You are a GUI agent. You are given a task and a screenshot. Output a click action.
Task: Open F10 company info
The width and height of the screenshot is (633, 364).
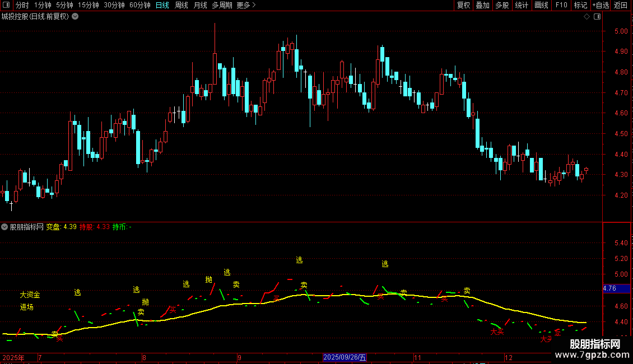pos(561,5)
